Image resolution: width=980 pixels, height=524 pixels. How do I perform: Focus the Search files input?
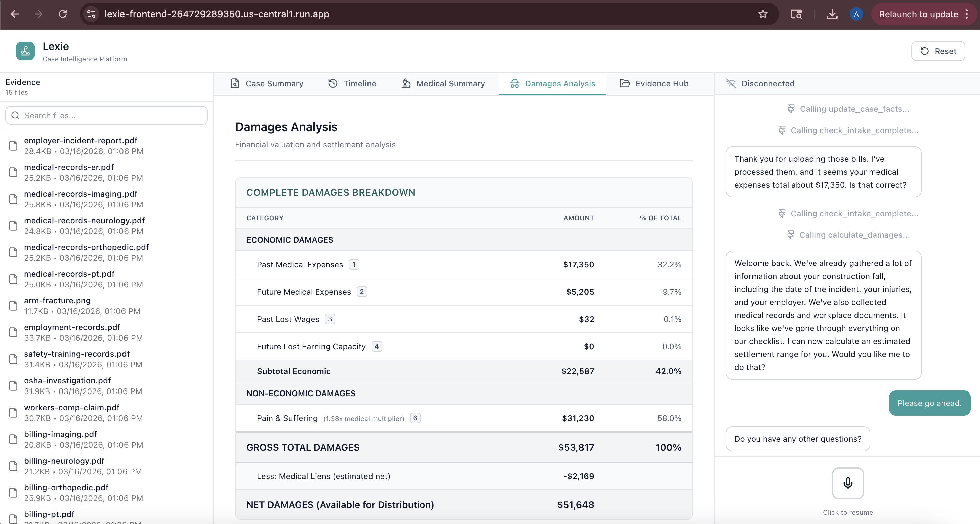point(106,116)
